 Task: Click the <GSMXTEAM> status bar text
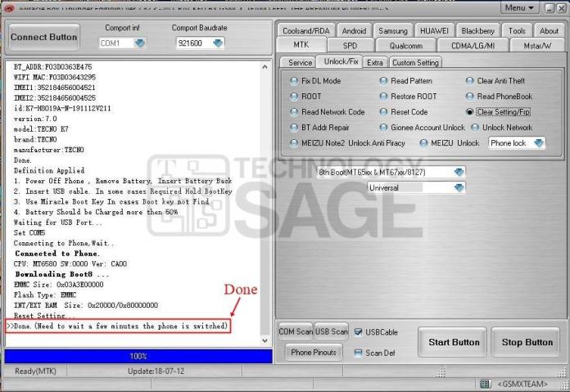click(522, 384)
